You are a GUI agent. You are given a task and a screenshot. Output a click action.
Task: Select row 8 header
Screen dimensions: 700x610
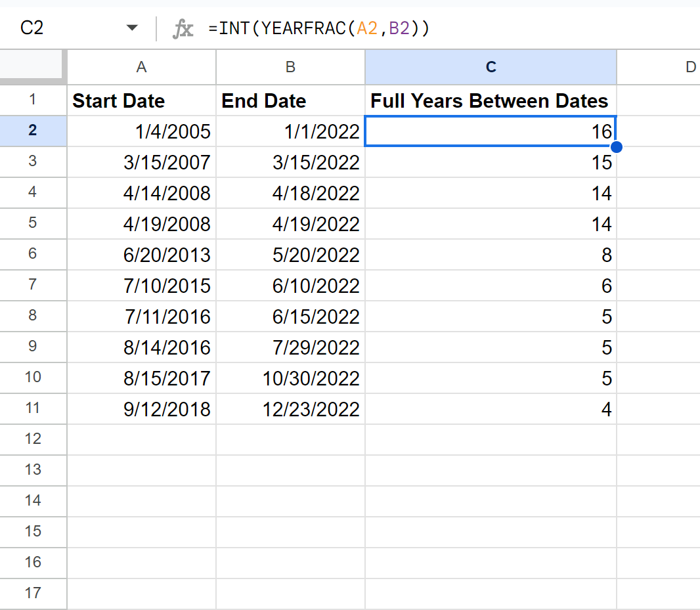(x=33, y=316)
